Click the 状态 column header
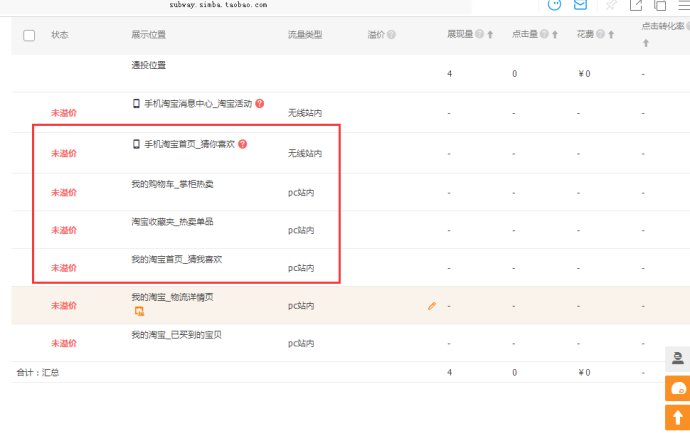690x436 pixels. (60, 35)
